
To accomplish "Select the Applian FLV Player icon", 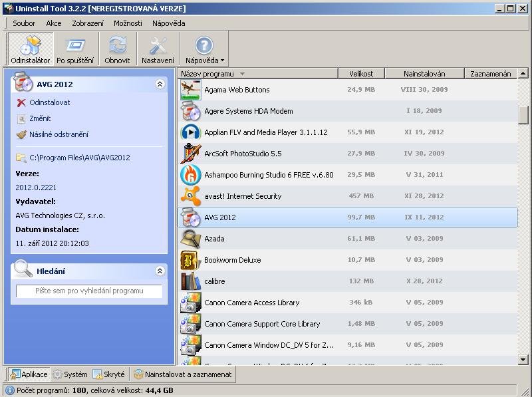I will point(191,132).
